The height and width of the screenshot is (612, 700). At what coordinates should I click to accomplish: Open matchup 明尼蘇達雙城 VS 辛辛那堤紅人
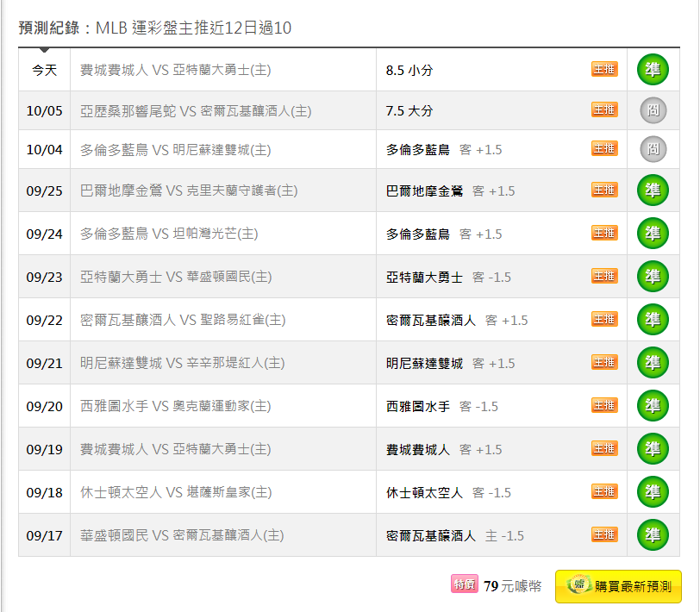click(x=182, y=363)
